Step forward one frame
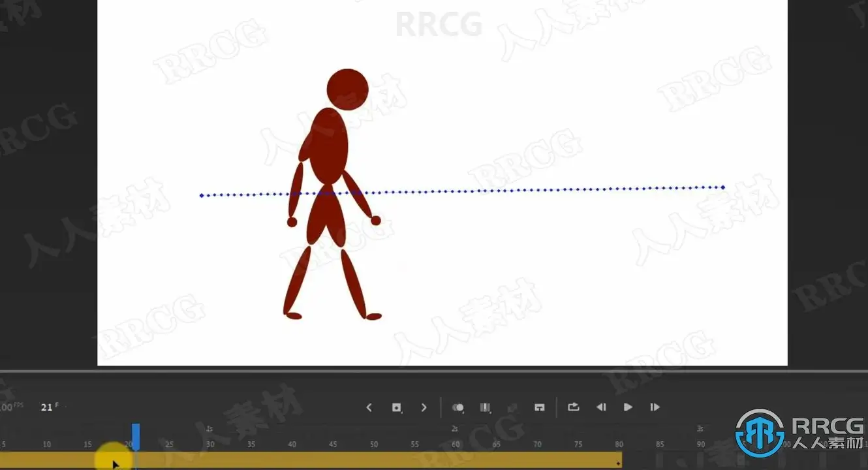This screenshot has width=868, height=470. [x=655, y=407]
